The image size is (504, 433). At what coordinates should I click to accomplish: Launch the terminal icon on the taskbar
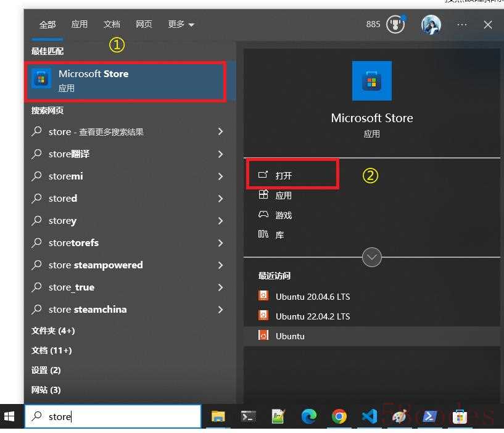[x=248, y=416]
